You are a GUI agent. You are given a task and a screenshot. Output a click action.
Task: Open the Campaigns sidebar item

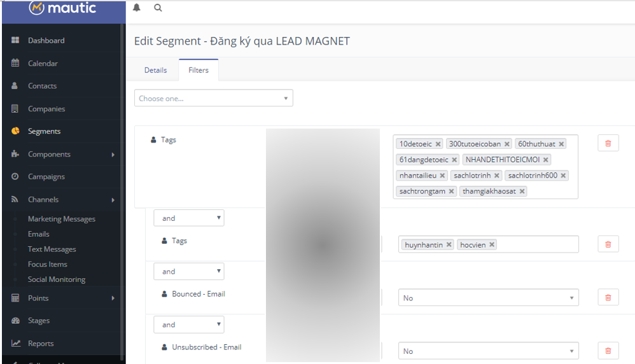pyautogui.click(x=46, y=177)
